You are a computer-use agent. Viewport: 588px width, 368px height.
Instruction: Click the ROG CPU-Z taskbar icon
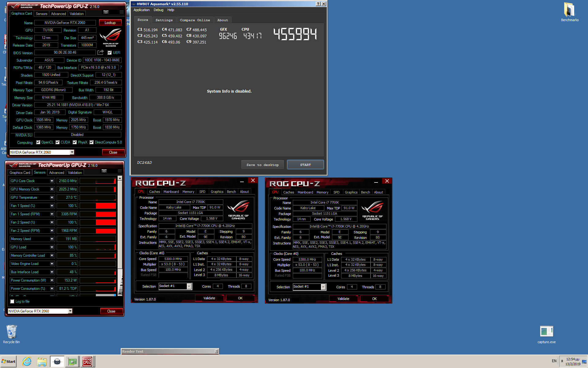[88, 362]
